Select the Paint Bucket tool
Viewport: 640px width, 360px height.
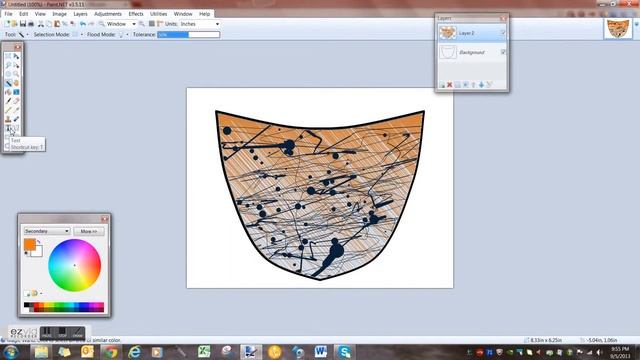8,92
